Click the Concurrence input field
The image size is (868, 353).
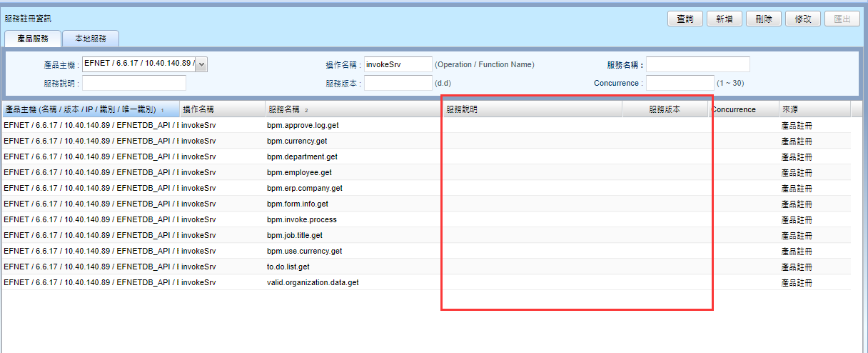[680, 83]
